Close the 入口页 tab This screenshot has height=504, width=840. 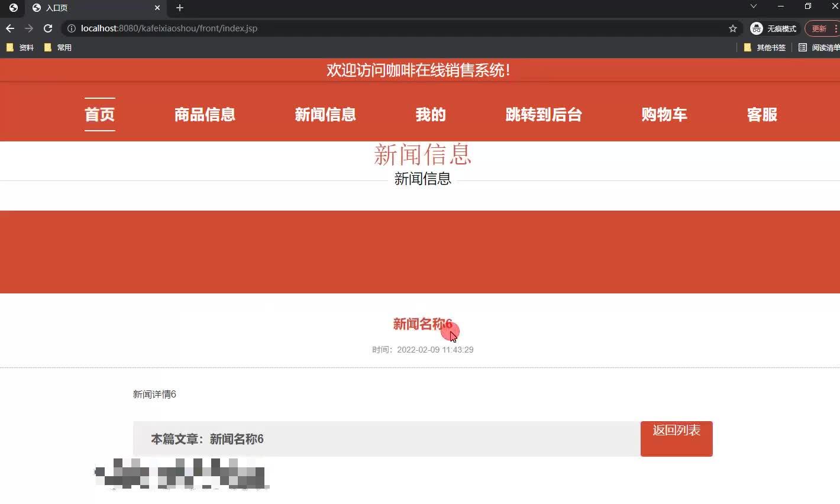pyautogui.click(x=157, y=8)
